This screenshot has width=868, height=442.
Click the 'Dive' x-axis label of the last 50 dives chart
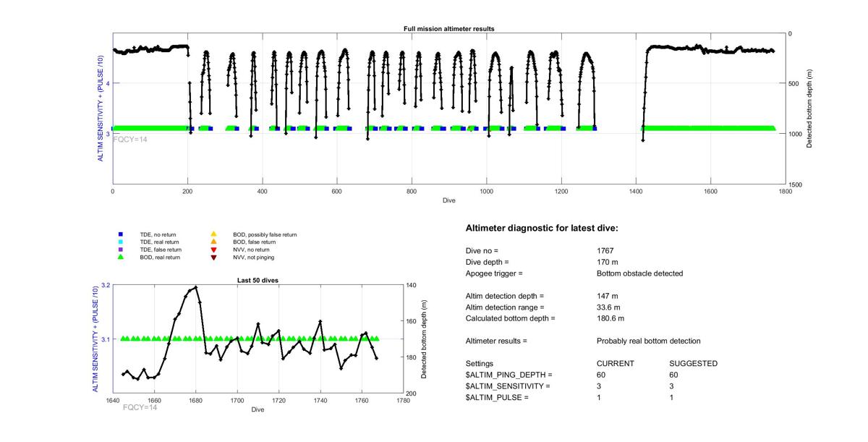(258, 409)
